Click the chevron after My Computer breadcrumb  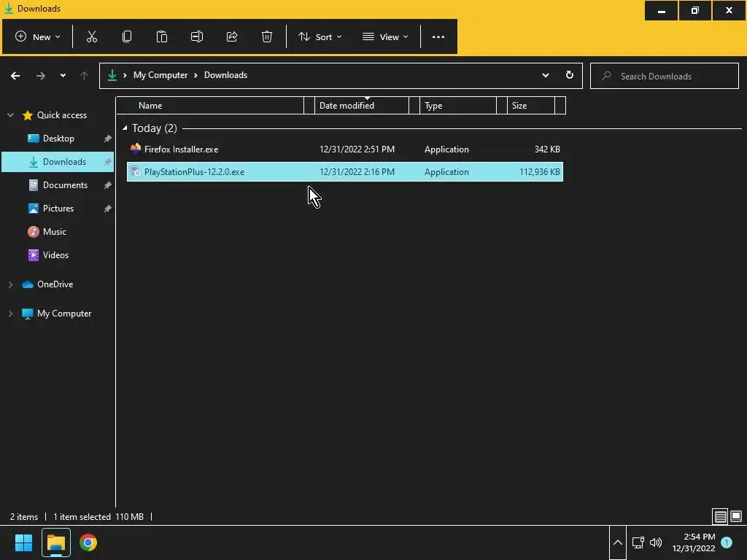point(196,75)
